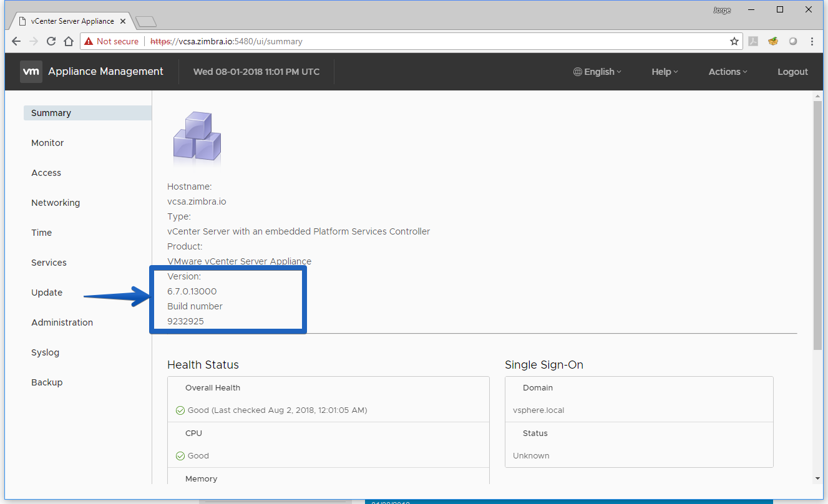Click the vsphere.local domain value
This screenshot has height=504, width=828.
pyautogui.click(x=538, y=410)
